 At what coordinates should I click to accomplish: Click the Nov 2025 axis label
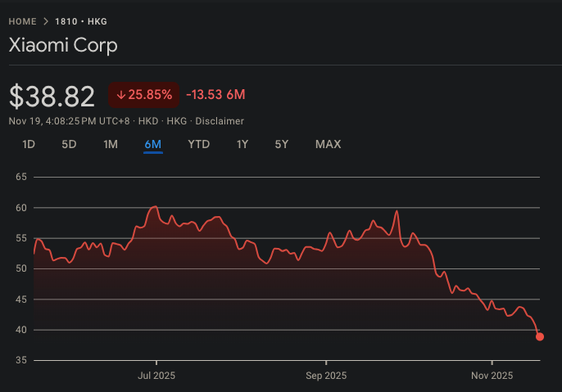click(492, 376)
